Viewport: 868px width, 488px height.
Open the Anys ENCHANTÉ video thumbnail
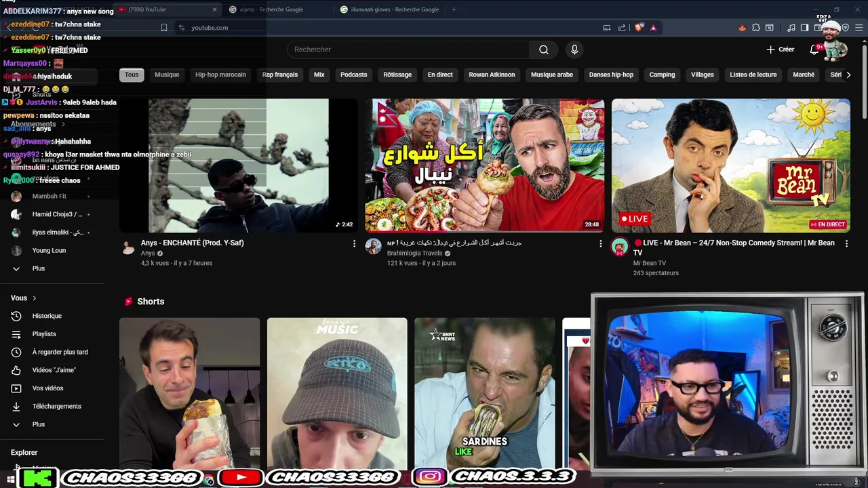point(239,165)
